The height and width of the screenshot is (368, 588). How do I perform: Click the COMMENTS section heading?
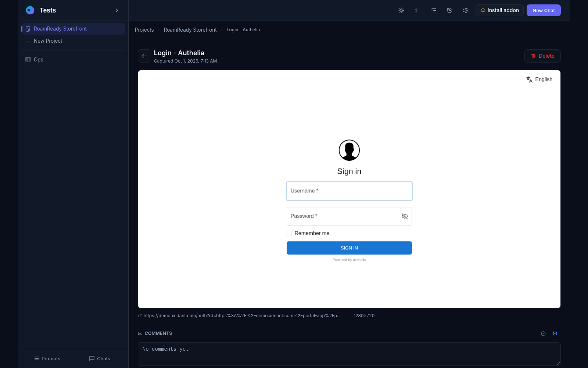tap(158, 333)
